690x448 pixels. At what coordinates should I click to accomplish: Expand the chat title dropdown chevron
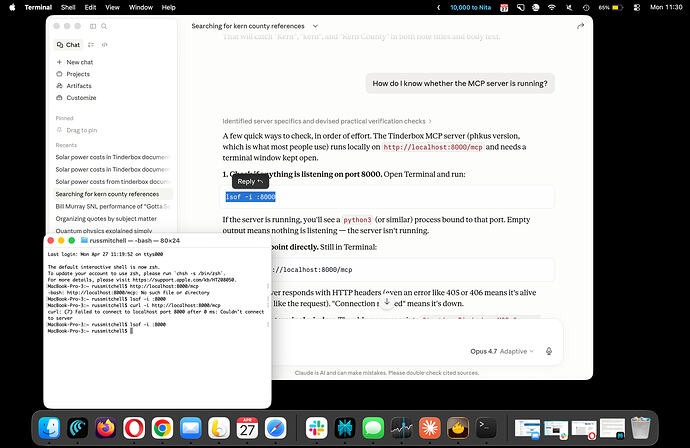(315, 26)
